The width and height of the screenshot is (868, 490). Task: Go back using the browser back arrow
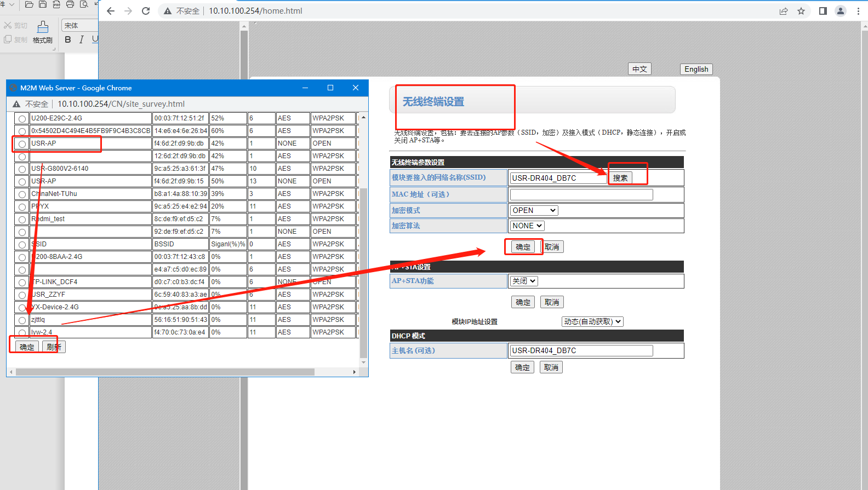coord(111,11)
